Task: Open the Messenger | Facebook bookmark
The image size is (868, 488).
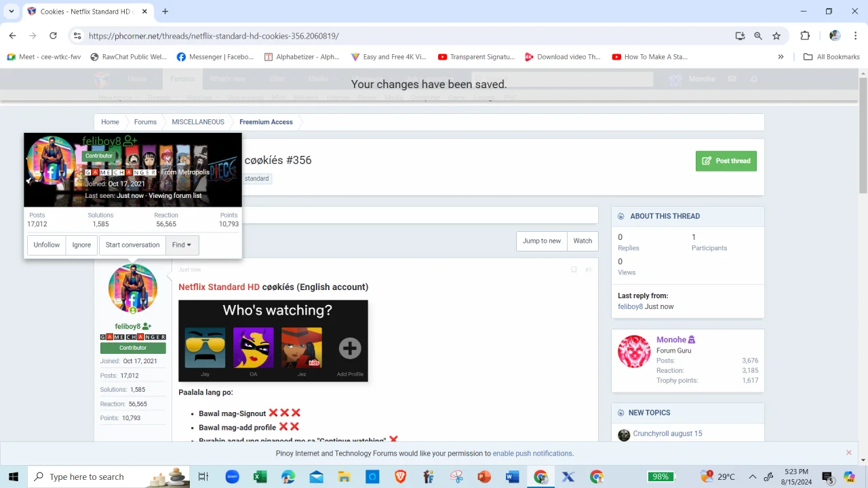Action: (215, 57)
